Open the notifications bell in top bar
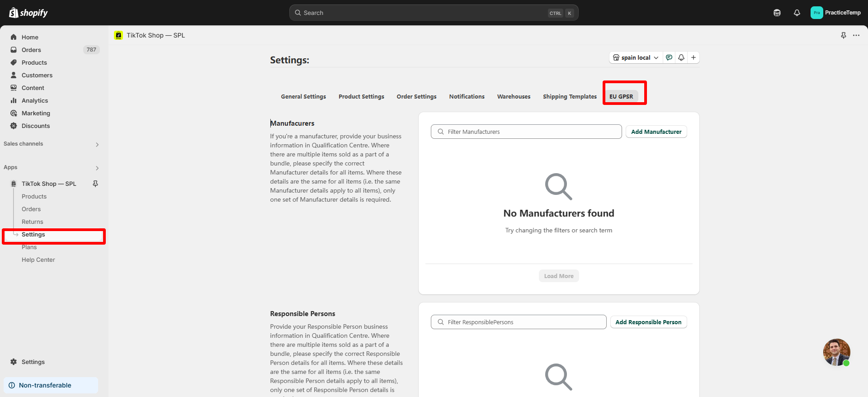Viewport: 868px width, 397px height. pos(797,13)
